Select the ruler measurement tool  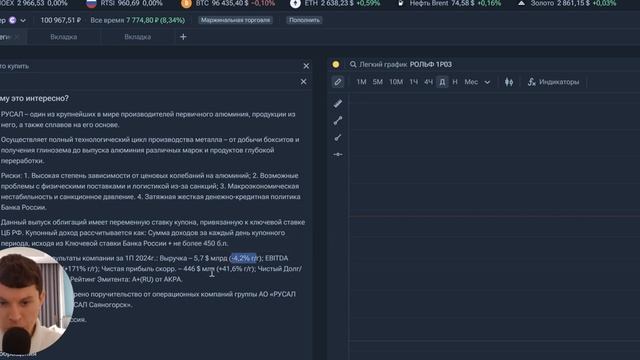point(338,104)
